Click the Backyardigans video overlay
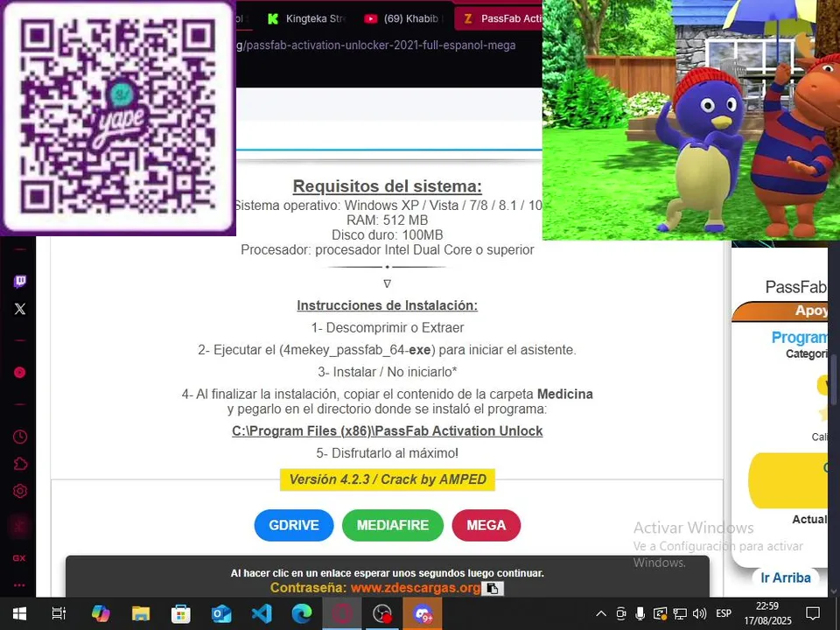 click(x=691, y=120)
